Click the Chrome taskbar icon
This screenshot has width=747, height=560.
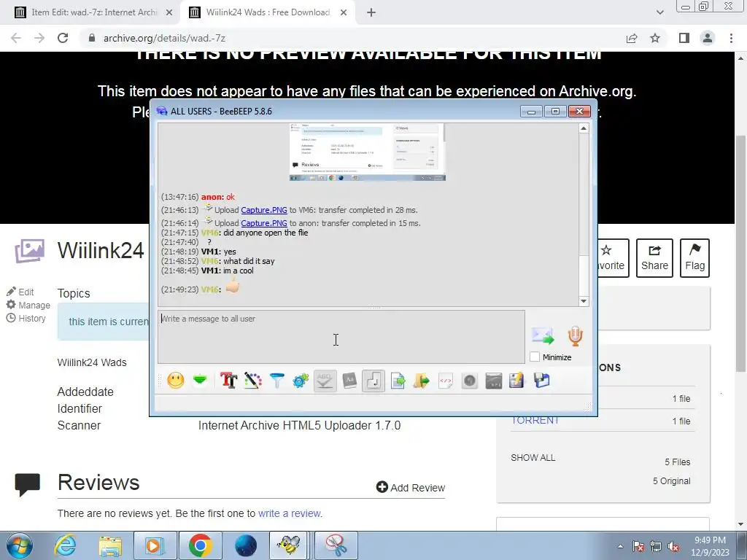[200, 545]
